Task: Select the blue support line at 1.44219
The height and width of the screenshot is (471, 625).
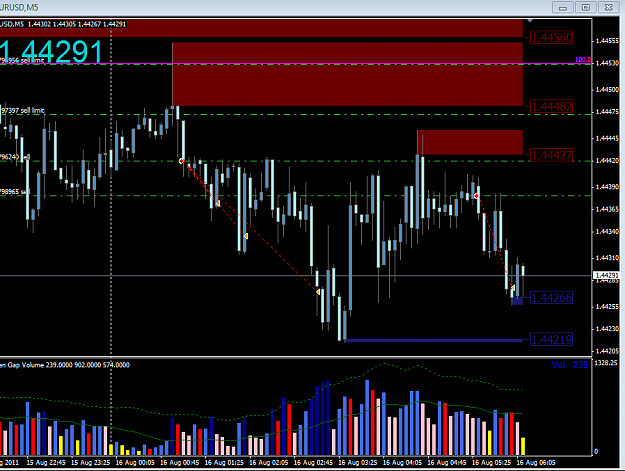Action: [x=434, y=340]
